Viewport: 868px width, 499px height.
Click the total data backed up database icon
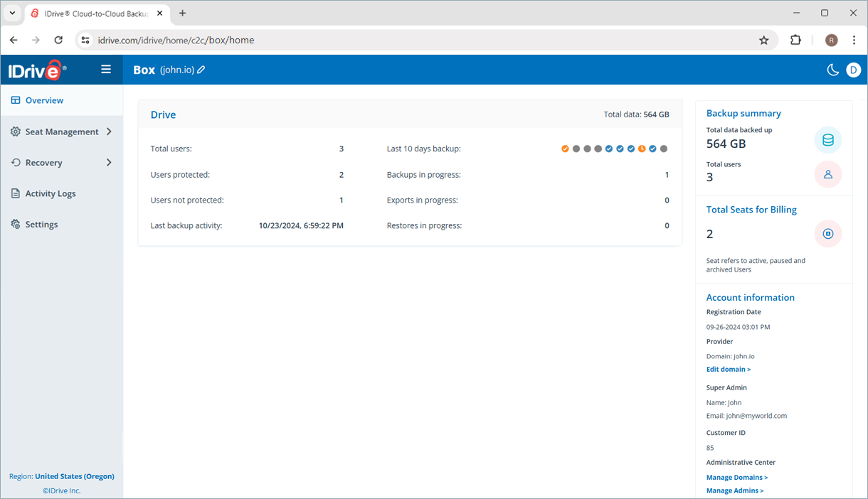click(827, 141)
